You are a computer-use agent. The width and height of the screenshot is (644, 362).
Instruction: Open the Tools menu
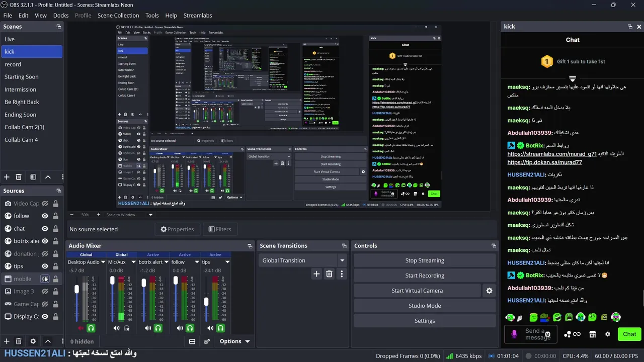(152, 16)
